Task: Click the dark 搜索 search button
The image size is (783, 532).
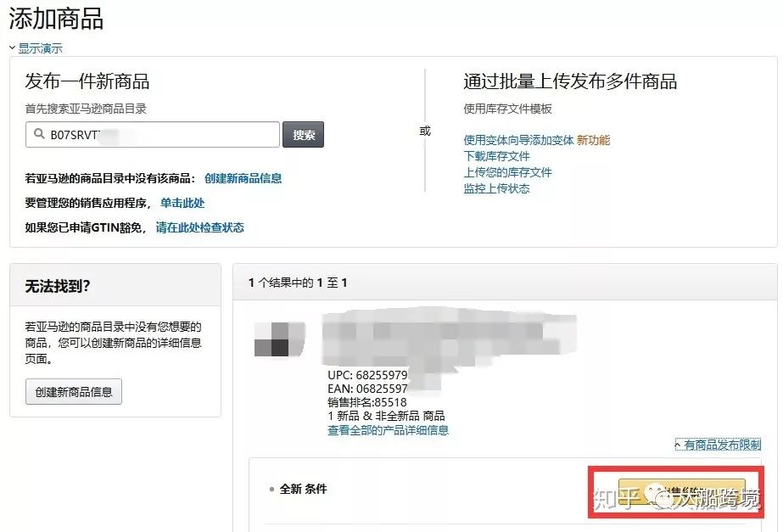Action: click(x=302, y=134)
